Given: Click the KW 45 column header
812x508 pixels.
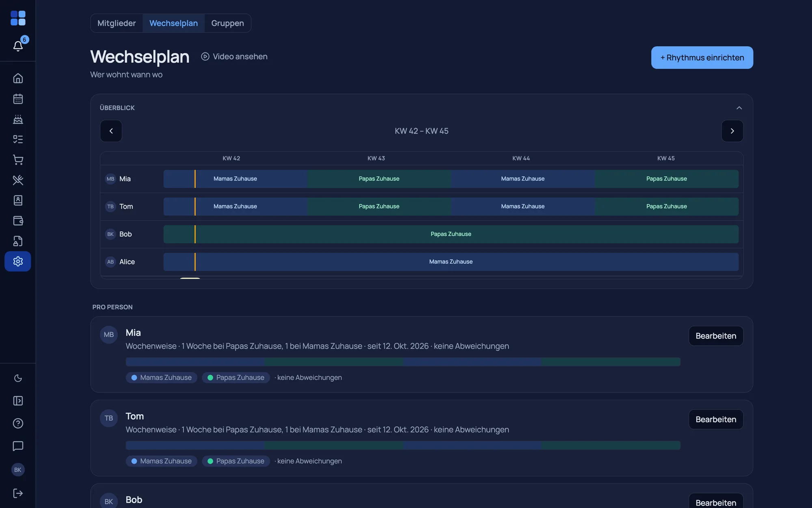Looking at the screenshot, I should click(x=666, y=158).
